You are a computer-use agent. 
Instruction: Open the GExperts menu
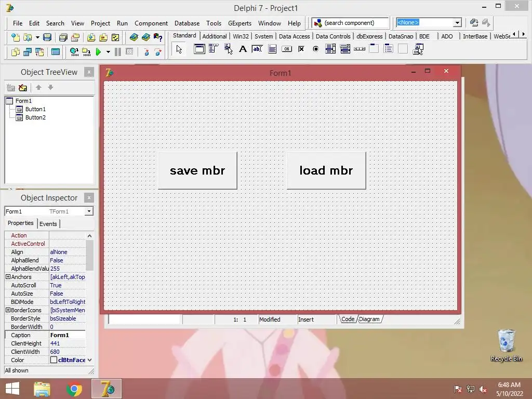(240, 23)
